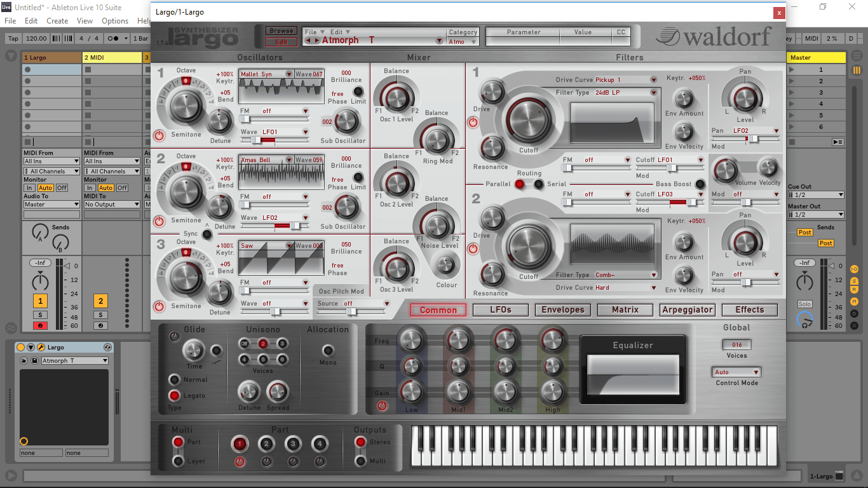
Task: Select Serial filter routing
Action: [539, 184]
